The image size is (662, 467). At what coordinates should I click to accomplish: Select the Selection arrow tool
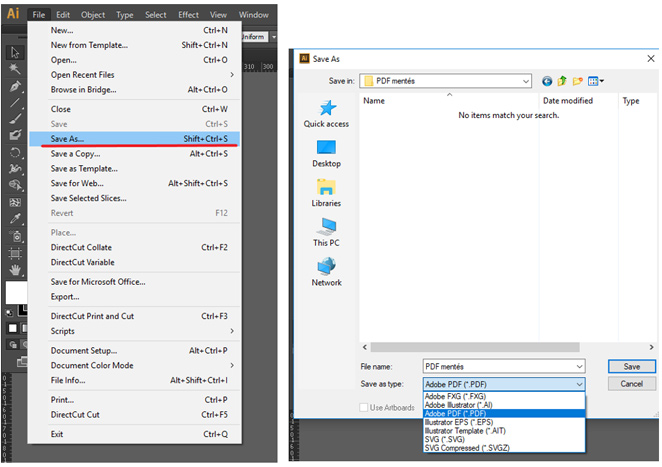15,52
